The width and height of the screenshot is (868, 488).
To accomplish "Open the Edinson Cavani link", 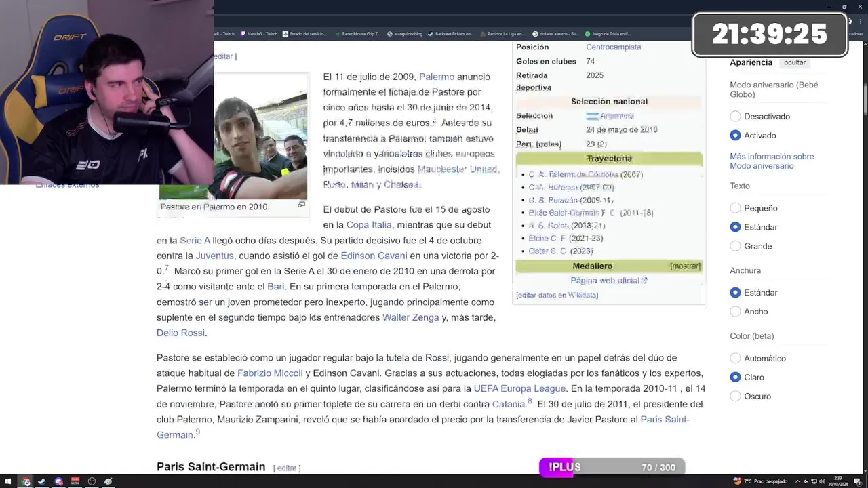I will pos(374,256).
